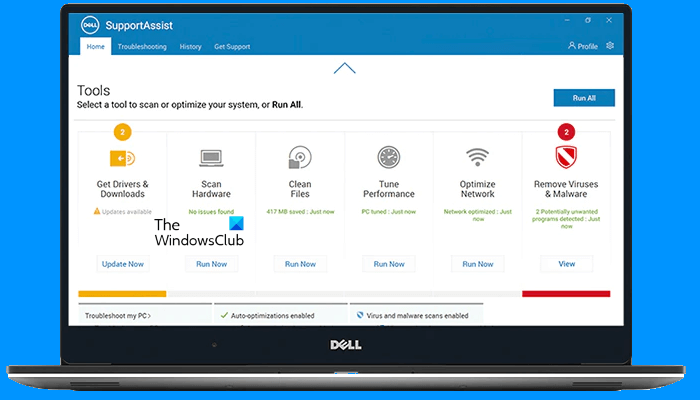
Task: Click the Get Drivers & Downloads icon
Action: click(x=122, y=158)
